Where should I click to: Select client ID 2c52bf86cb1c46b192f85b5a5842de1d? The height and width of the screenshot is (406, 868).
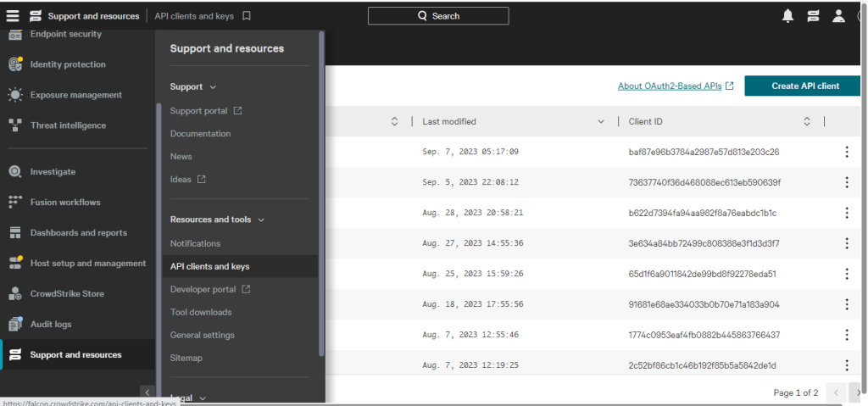click(702, 365)
